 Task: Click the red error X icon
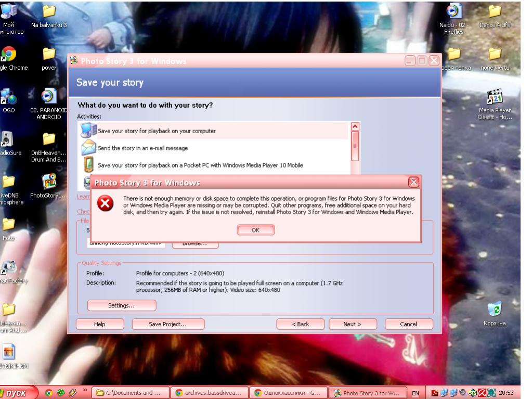105,203
